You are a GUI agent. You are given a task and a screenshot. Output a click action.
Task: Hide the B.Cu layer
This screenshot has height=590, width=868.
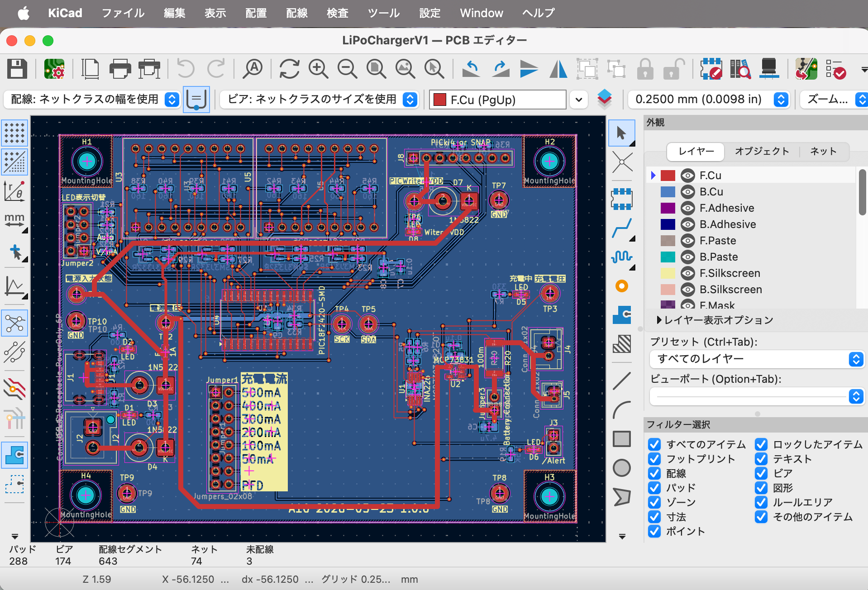(x=688, y=192)
